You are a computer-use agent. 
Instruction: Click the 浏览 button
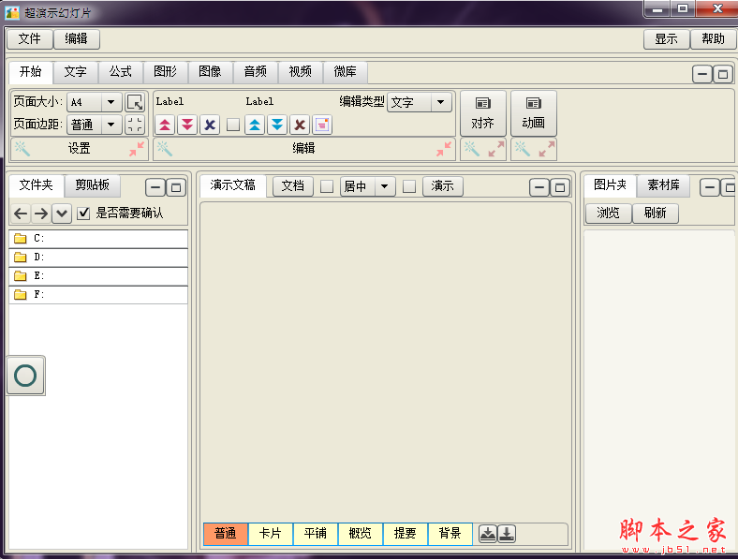pos(608,214)
